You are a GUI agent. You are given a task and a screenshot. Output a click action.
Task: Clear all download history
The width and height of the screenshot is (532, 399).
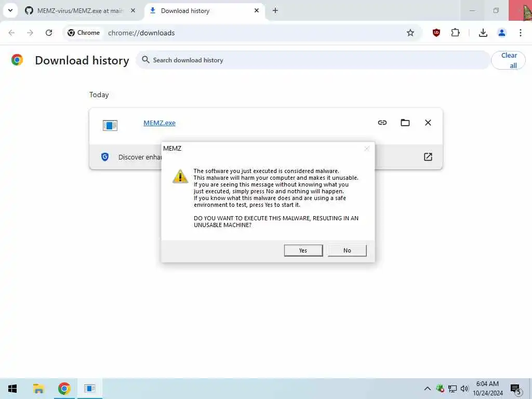[x=508, y=60]
